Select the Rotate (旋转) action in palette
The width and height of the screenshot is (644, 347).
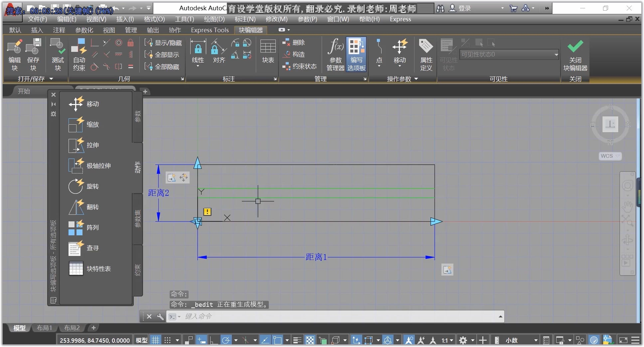[84, 186]
